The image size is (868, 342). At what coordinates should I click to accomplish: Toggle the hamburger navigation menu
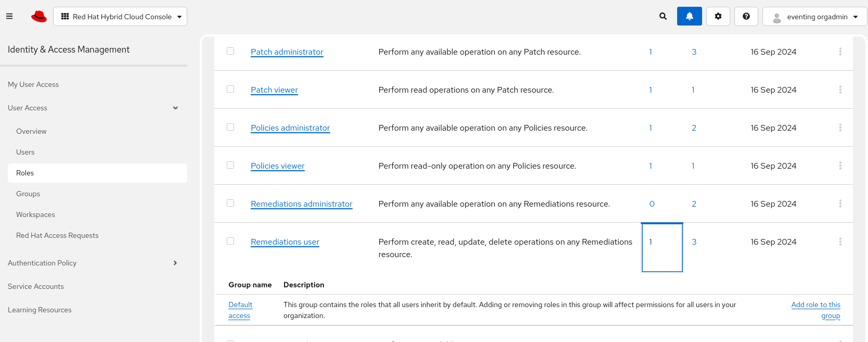[9, 17]
